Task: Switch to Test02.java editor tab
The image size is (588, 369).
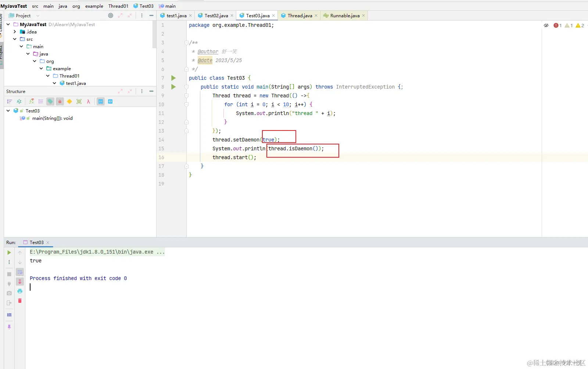Action: [x=216, y=15]
